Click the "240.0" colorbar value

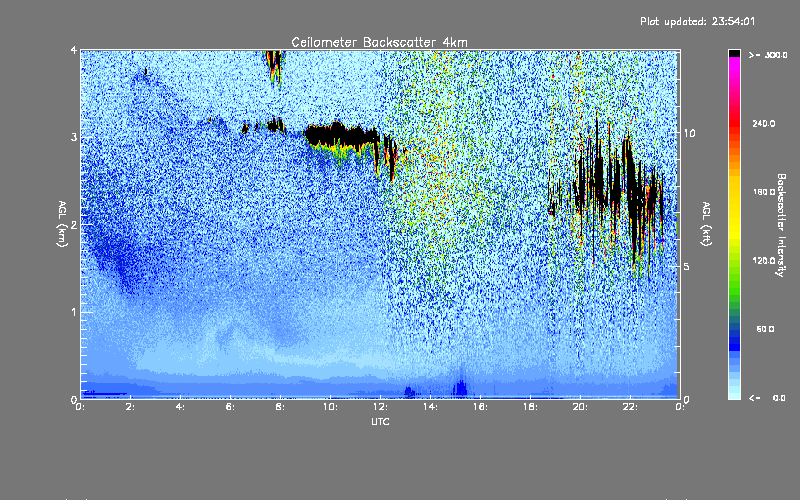[764, 123]
